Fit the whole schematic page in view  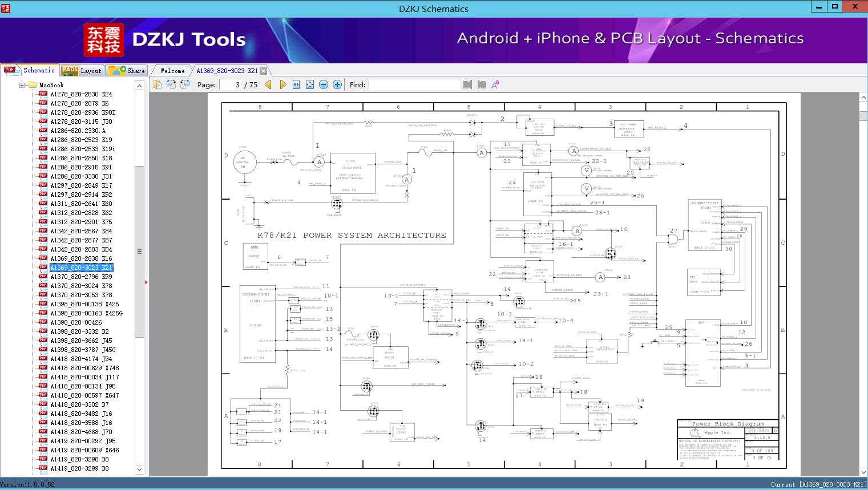309,84
